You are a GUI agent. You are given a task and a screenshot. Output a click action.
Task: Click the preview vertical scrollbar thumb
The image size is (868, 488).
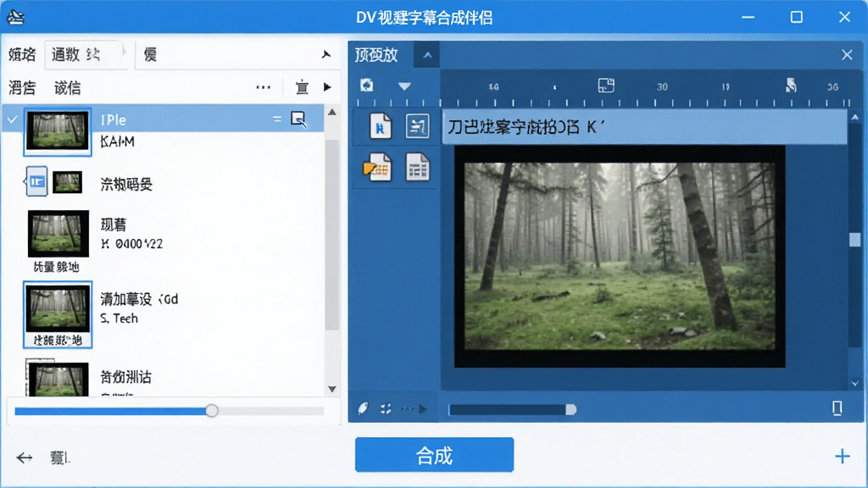(854, 240)
